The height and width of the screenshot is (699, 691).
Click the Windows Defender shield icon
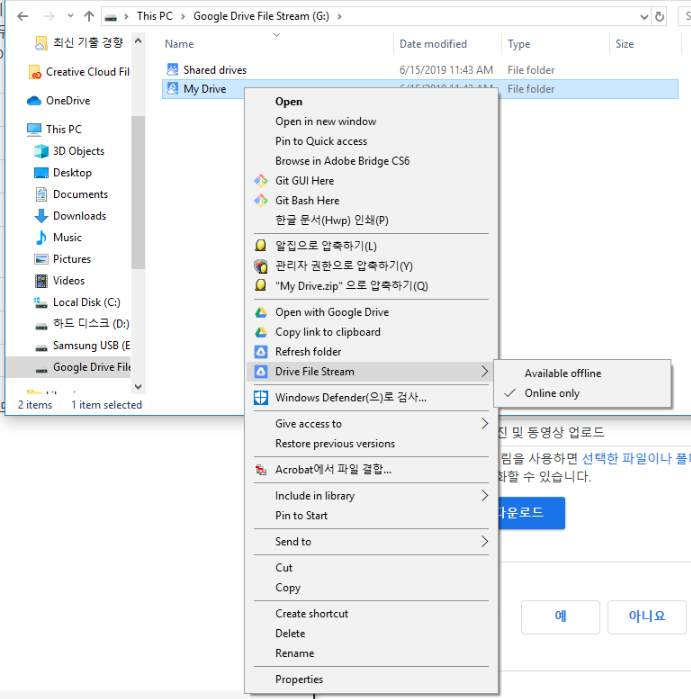click(x=261, y=397)
